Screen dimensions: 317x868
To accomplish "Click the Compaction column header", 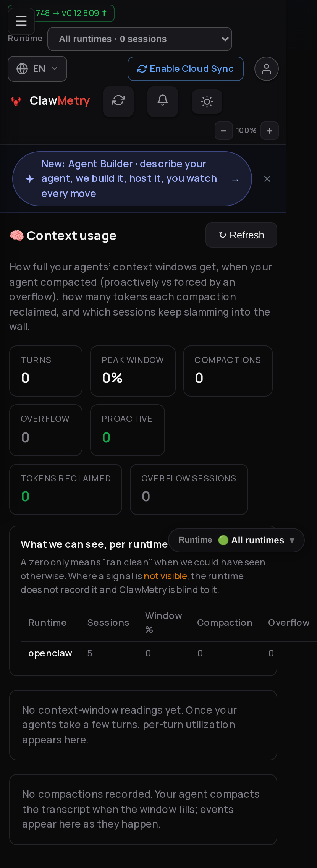I will coord(225,623).
